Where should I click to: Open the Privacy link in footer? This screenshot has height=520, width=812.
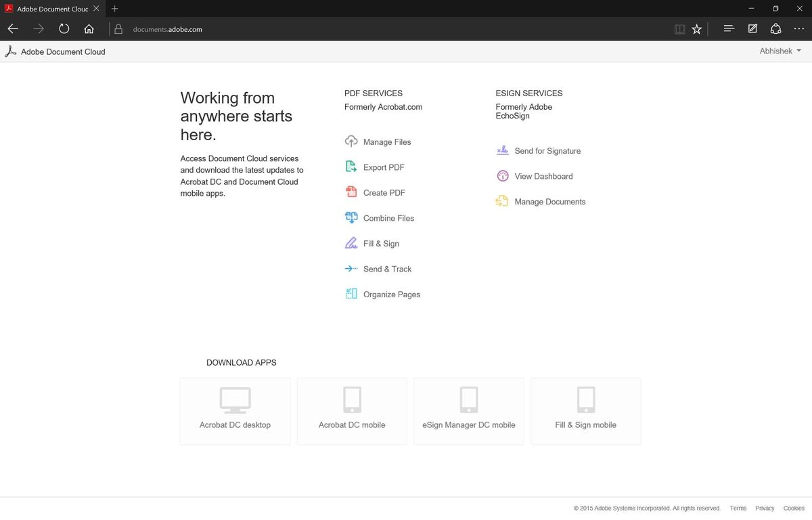click(765, 508)
